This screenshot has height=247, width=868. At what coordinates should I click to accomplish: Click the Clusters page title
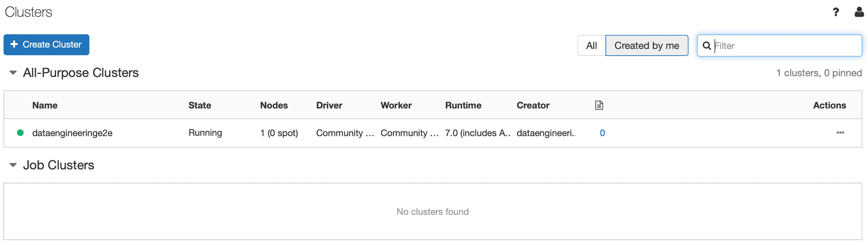coord(28,12)
